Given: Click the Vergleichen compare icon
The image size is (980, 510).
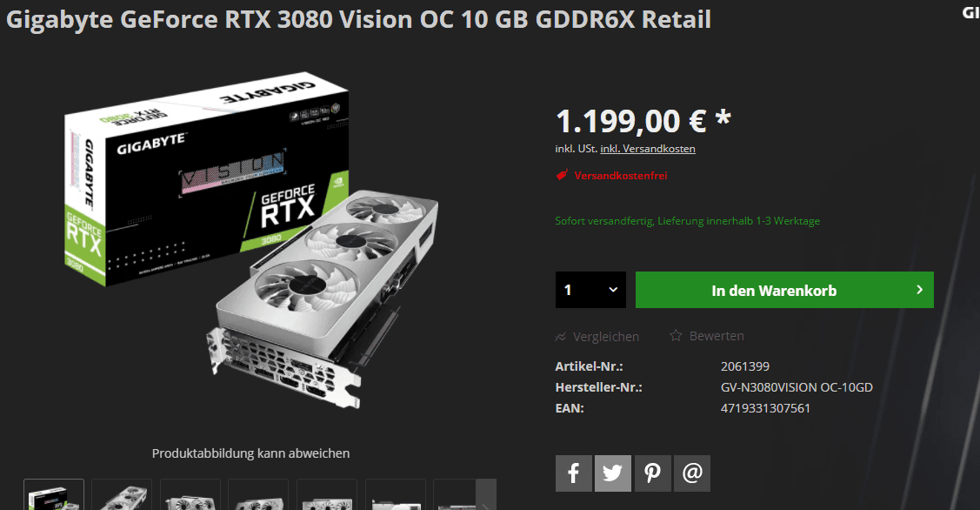Looking at the screenshot, I should 561,337.
